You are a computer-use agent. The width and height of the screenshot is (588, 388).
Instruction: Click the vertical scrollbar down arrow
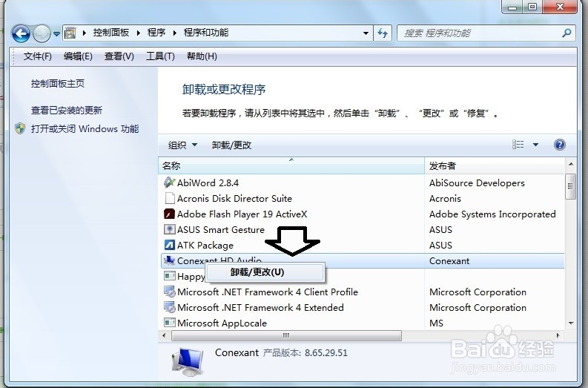click(x=570, y=323)
